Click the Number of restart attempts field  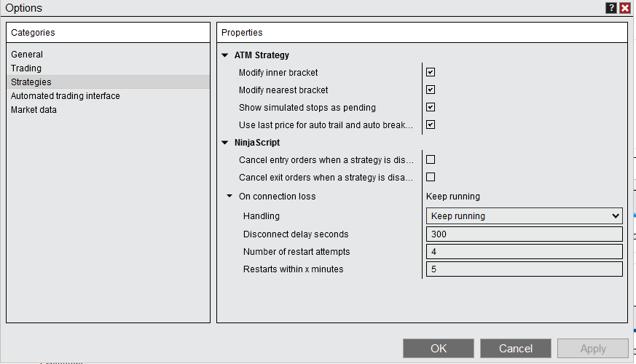pos(524,252)
